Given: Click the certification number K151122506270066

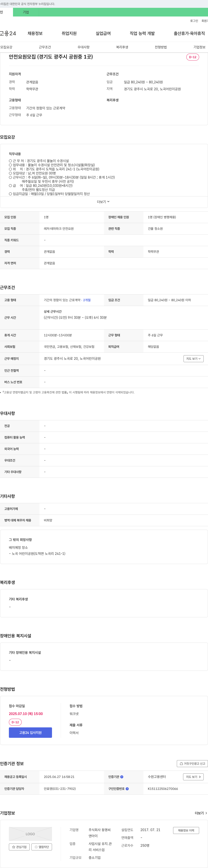Looking at the screenshot, I should (163, 789).
